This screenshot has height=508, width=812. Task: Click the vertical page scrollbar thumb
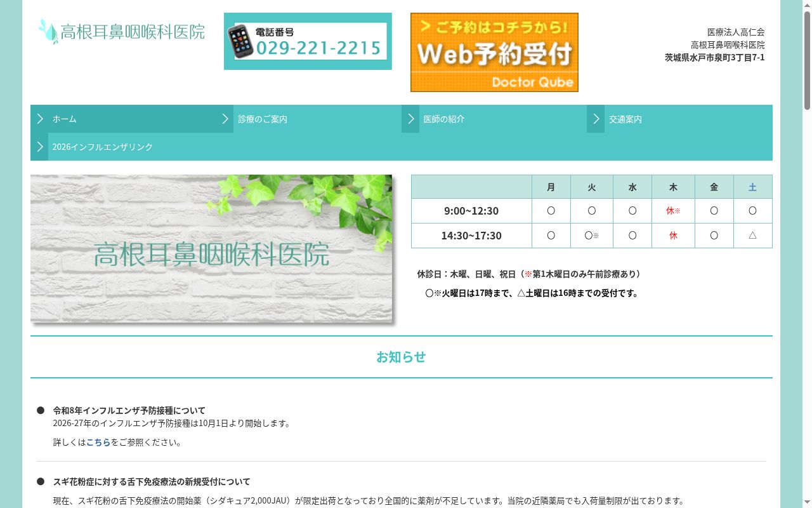click(x=807, y=60)
